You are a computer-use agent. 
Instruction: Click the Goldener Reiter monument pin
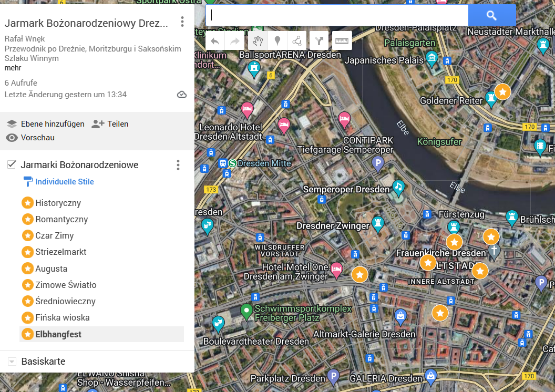coord(490,99)
